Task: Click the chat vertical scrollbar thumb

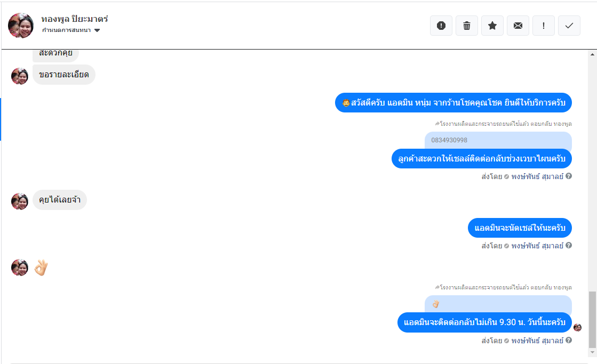Action: (x=592, y=319)
